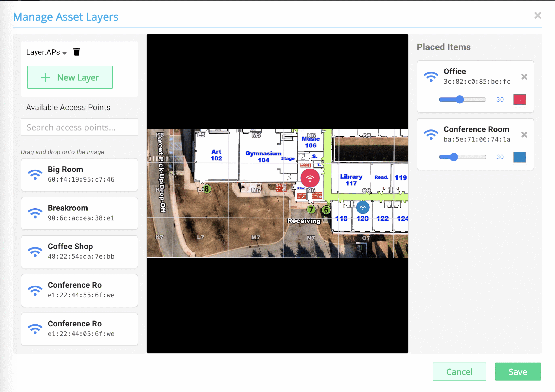Viewport: 555px width, 392px height.
Task: Open the red Office color swatch
Action: pos(519,99)
